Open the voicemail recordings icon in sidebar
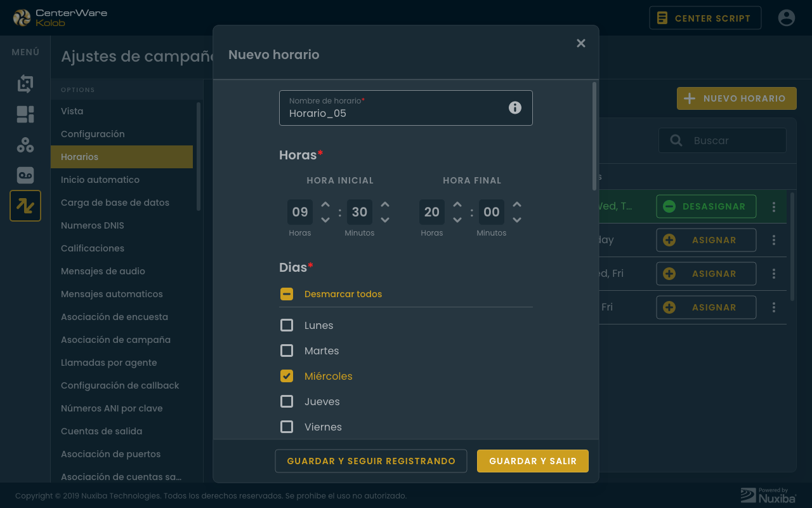This screenshot has width=812, height=508. pyautogui.click(x=25, y=175)
